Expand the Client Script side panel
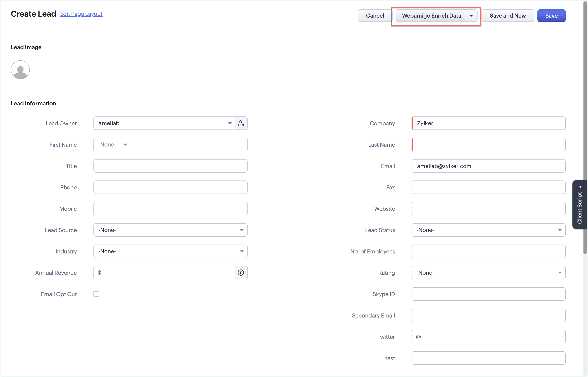 (579, 205)
